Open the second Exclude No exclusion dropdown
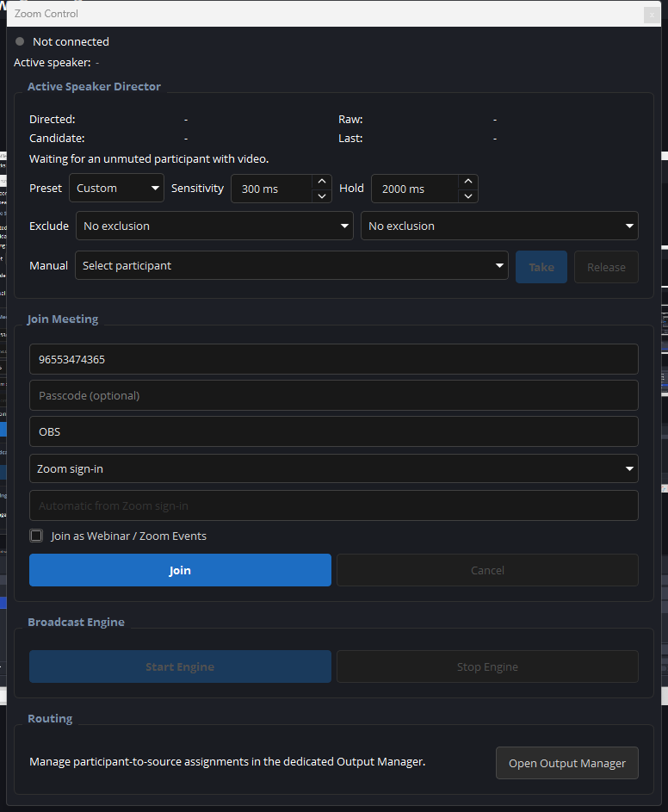668x812 pixels. pos(499,226)
